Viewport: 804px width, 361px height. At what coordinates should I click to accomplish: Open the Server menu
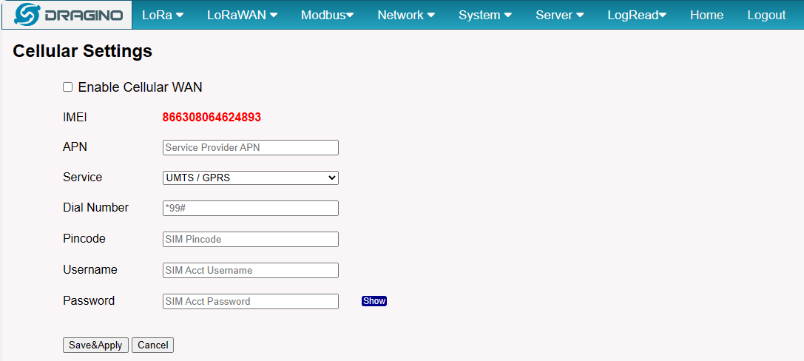(559, 15)
